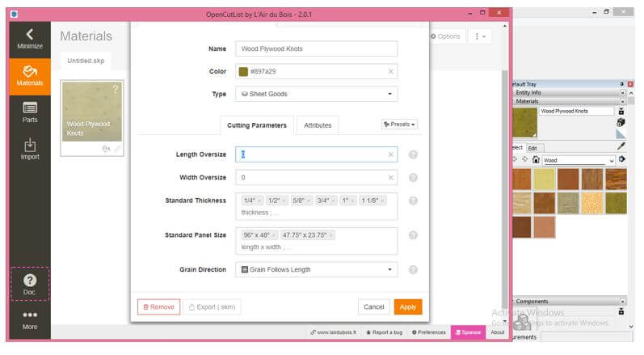Open the Presets dropdown
Screen dimensions: 644x355
tap(399, 124)
